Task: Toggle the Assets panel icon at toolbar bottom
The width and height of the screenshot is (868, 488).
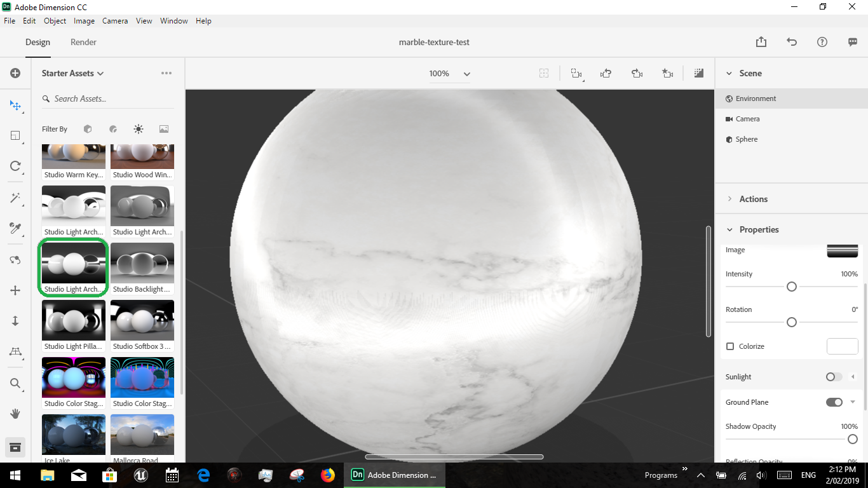Action: point(15,447)
